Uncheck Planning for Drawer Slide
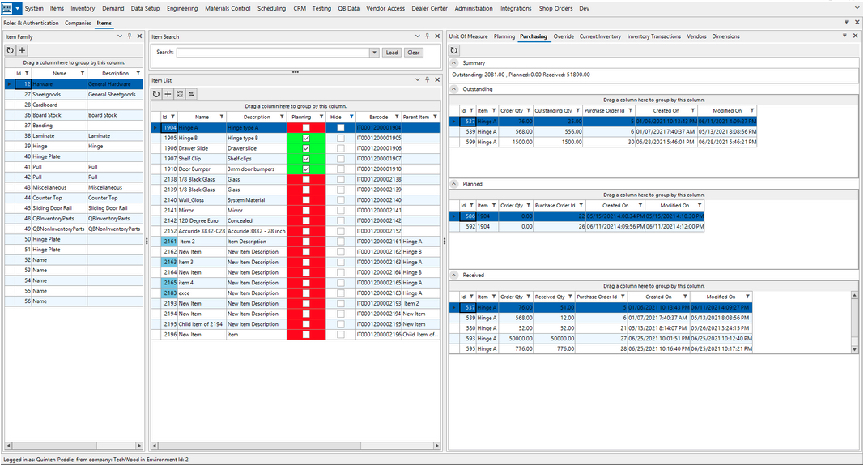The height and width of the screenshot is (466, 868). [x=306, y=148]
